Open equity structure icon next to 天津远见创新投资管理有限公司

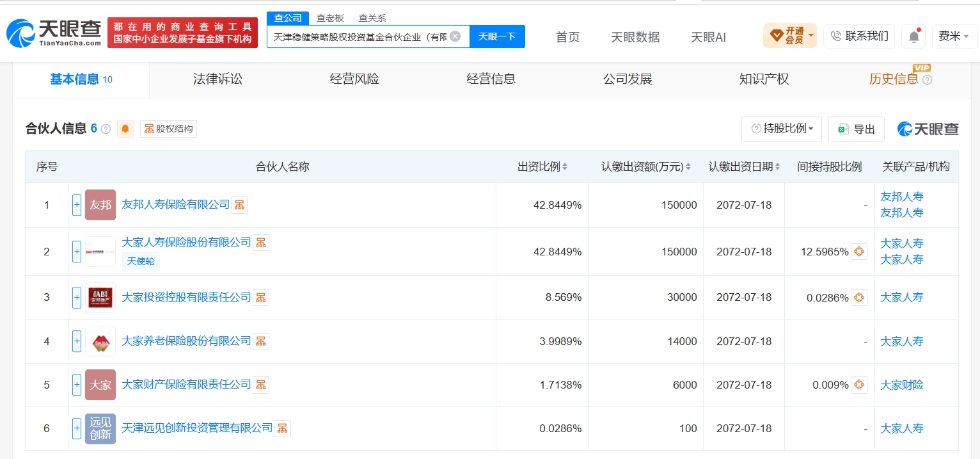pyautogui.click(x=283, y=428)
